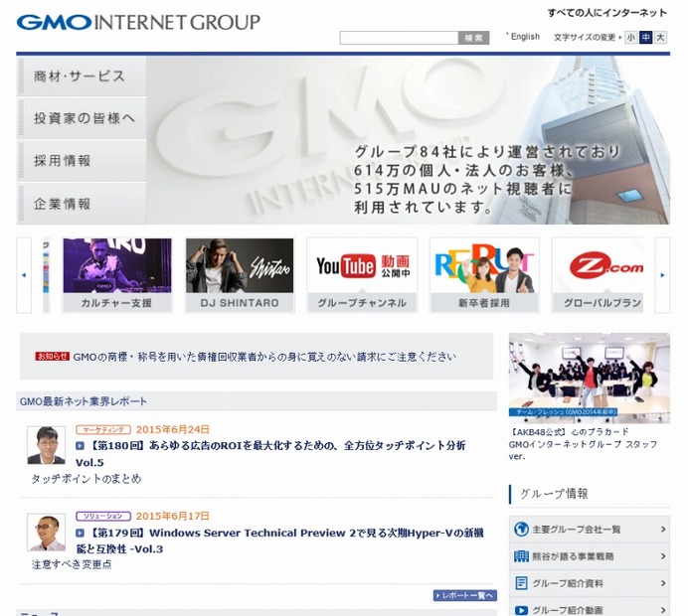Click the document icon for グループ紹介資料

521,583
